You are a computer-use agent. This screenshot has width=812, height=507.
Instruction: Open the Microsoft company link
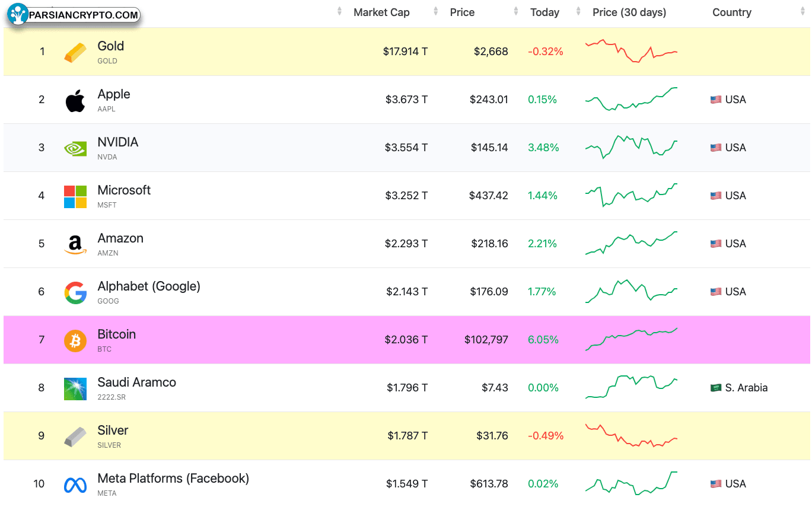(x=124, y=190)
